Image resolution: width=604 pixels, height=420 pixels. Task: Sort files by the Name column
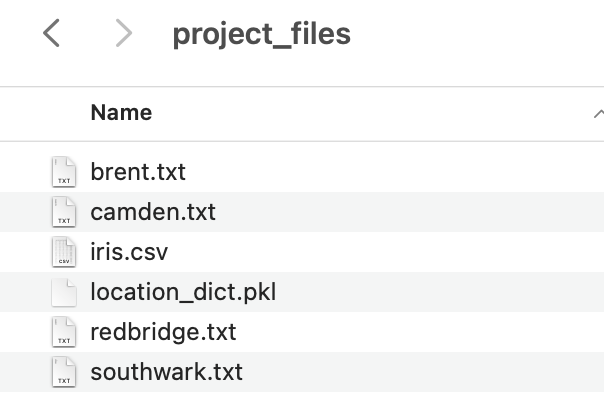(x=121, y=113)
